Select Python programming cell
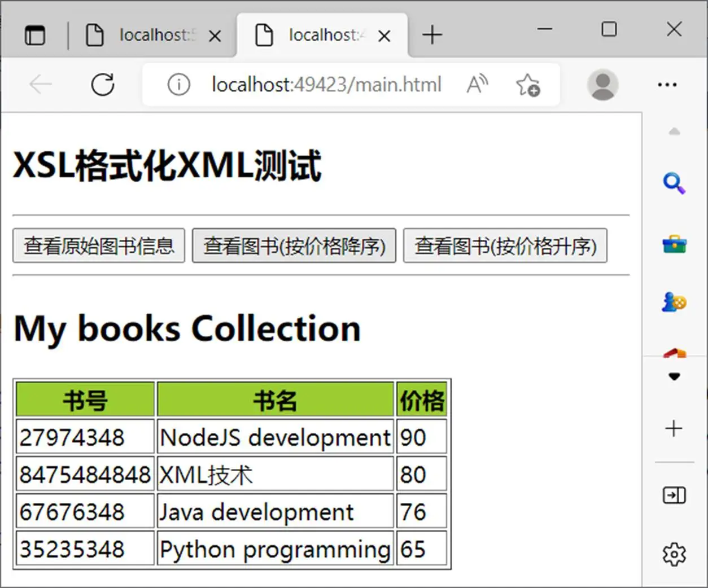This screenshot has width=708, height=588. tap(275, 548)
